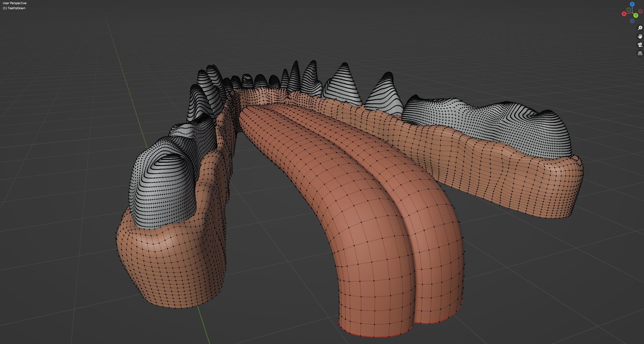The width and height of the screenshot is (644, 344).
Task: Click the dim red negative X gizmo circle
Action: coord(640,12)
